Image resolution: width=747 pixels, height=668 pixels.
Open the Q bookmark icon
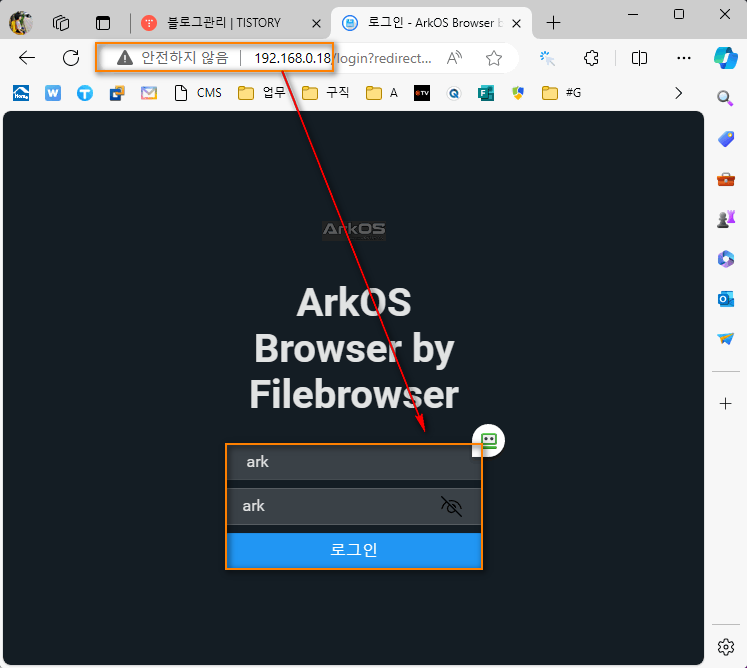pyautogui.click(x=454, y=93)
